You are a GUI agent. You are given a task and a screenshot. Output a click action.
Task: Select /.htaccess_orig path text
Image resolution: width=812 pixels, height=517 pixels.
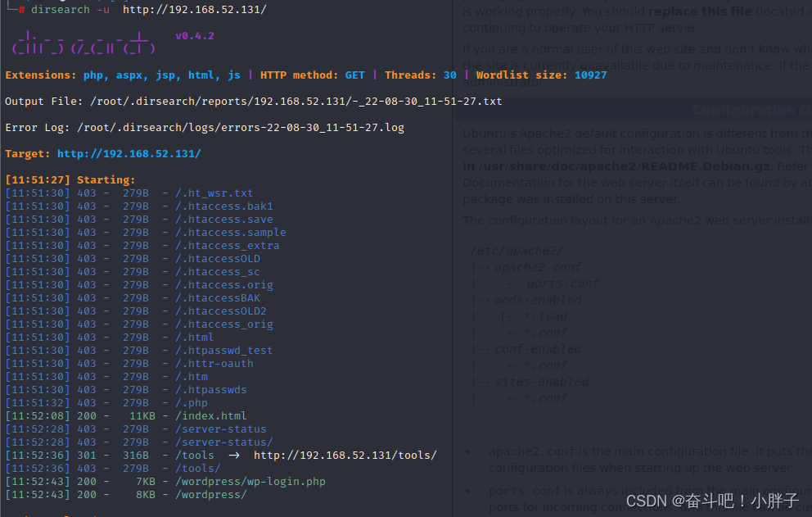223,324
